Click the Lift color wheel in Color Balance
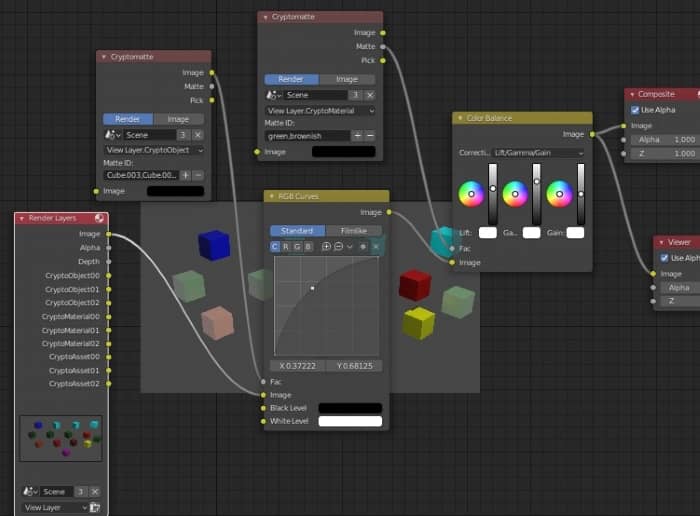This screenshot has height=516, width=700. [470, 193]
